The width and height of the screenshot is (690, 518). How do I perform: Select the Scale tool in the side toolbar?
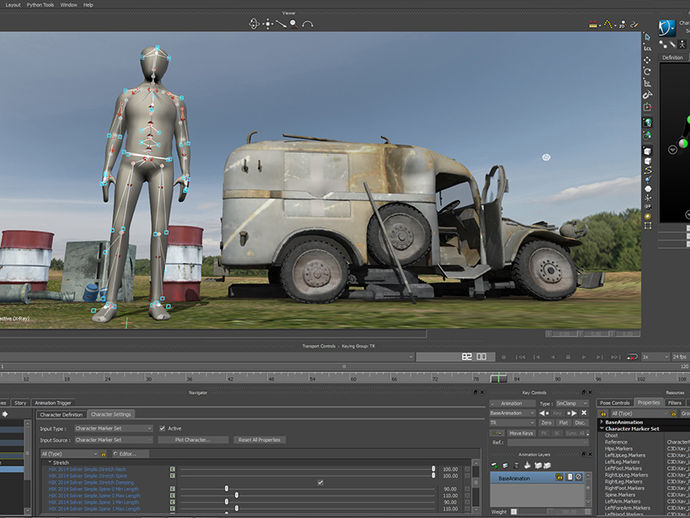tap(647, 83)
